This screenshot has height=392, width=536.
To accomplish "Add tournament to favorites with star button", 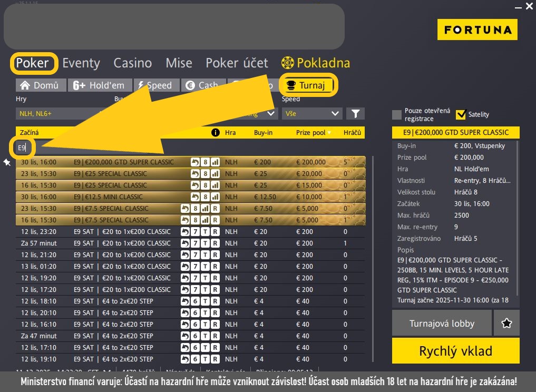I will coord(506,323).
